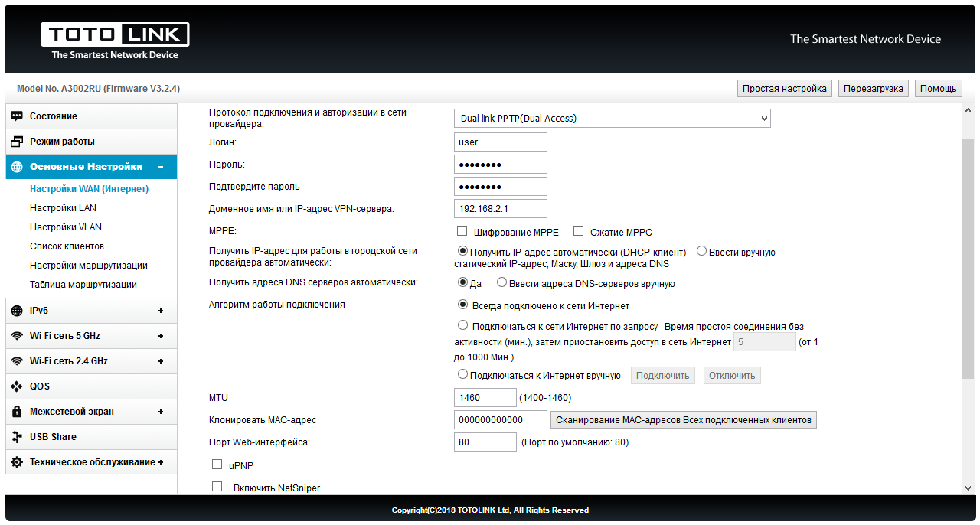Click the vertical scrollbar down arrow
This screenshot has width=980, height=525.
969,488
